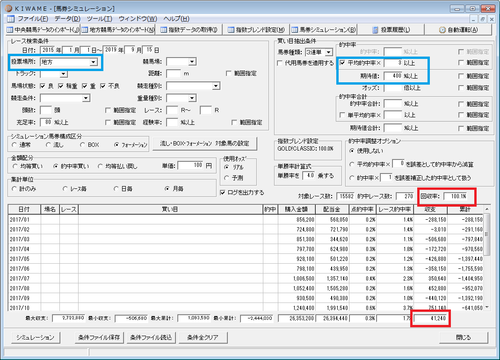
Task: Click the 単価 input field showing 100
Action: (191, 165)
